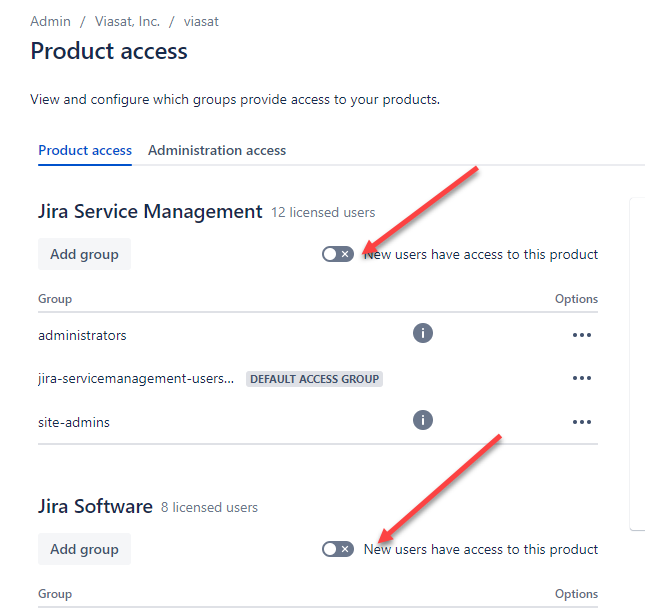Screen dimensions: 645x613
Task: Click the viasat breadcrumb link
Action: pyautogui.click(x=201, y=21)
